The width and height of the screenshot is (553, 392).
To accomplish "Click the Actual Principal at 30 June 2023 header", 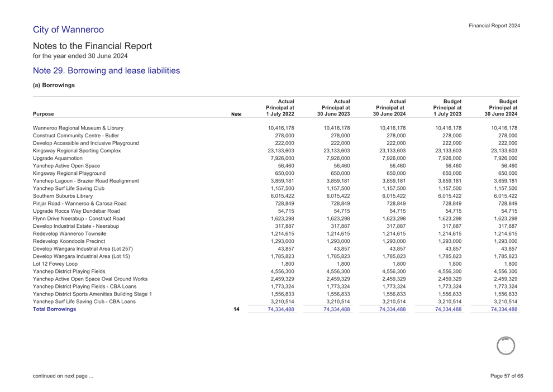I will (334, 107).
